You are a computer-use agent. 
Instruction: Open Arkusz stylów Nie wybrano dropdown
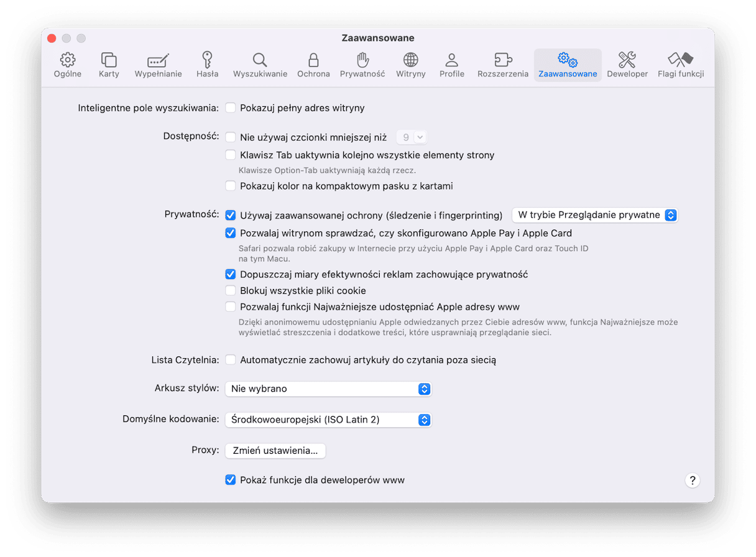328,389
